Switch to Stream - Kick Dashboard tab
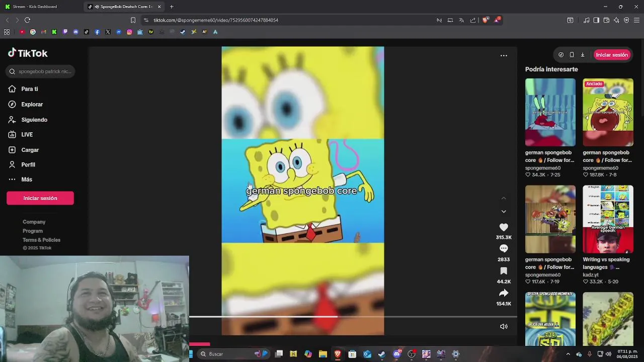The height and width of the screenshot is (362, 644). (40, 7)
